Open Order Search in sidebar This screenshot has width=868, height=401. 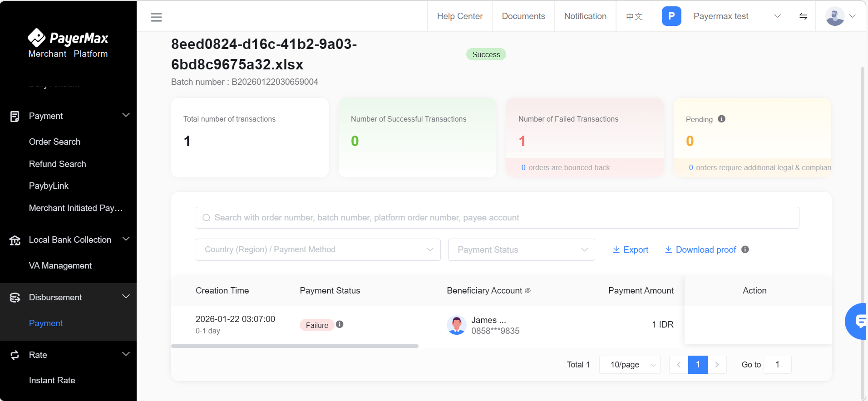(54, 142)
